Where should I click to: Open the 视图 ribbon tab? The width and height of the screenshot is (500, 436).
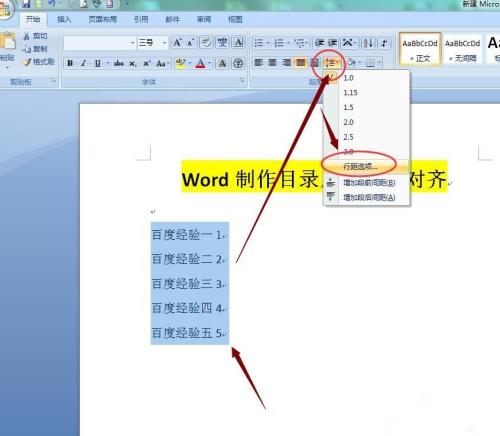[x=235, y=19]
